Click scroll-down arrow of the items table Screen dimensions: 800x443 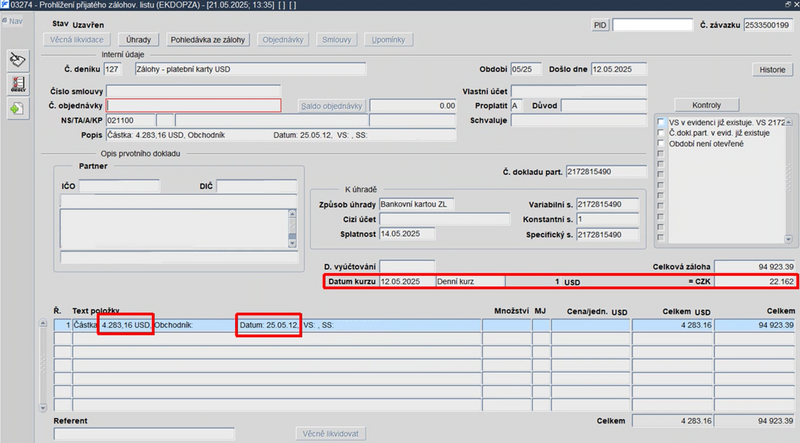[43, 407]
